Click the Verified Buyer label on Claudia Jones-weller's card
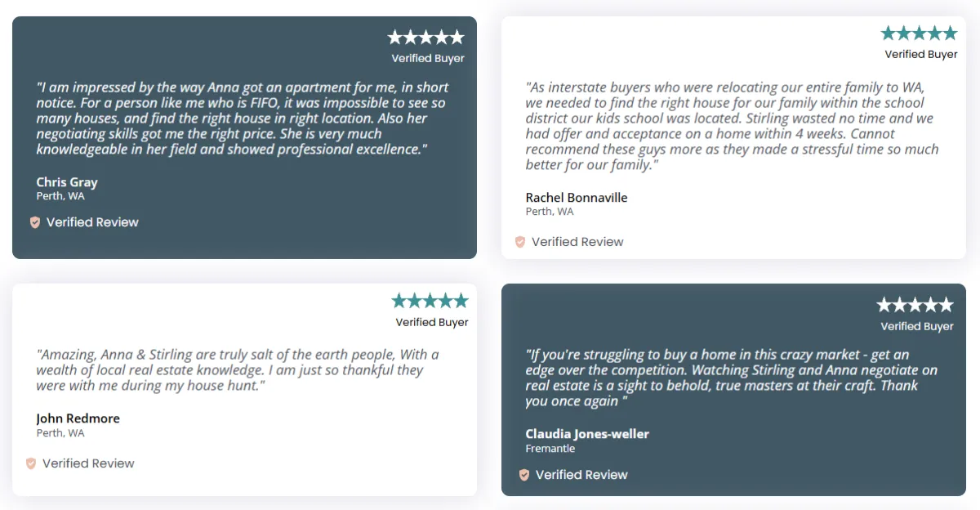This screenshot has height=510, width=980. point(917,326)
